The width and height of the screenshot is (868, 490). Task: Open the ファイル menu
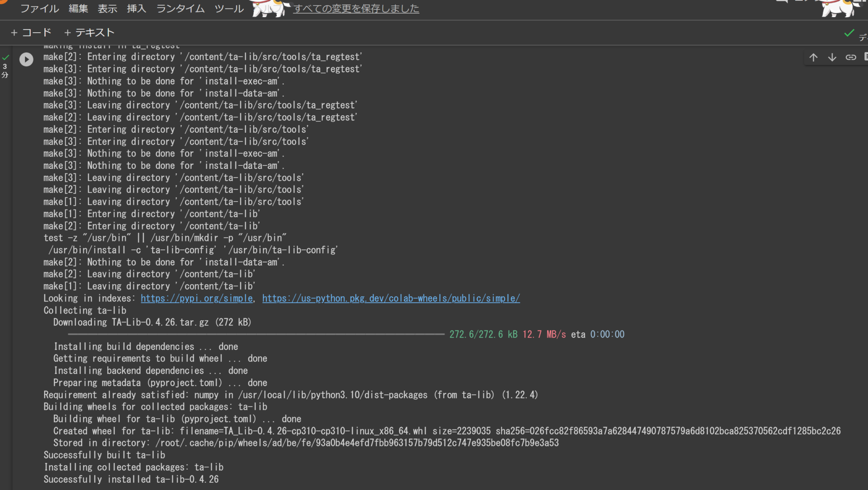coord(40,8)
